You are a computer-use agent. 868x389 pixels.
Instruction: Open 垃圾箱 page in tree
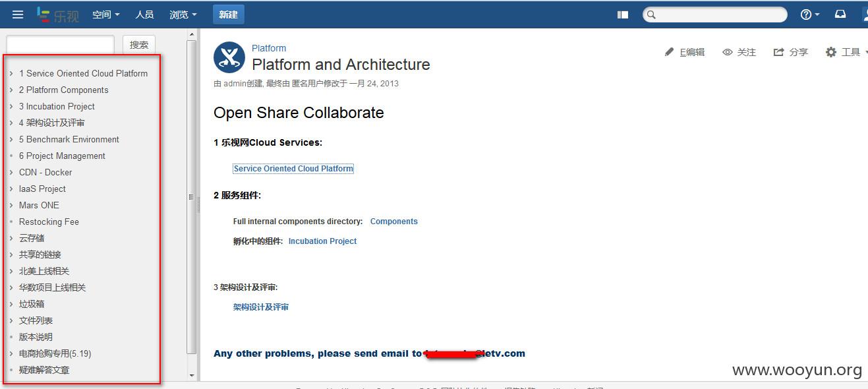pyautogui.click(x=32, y=304)
